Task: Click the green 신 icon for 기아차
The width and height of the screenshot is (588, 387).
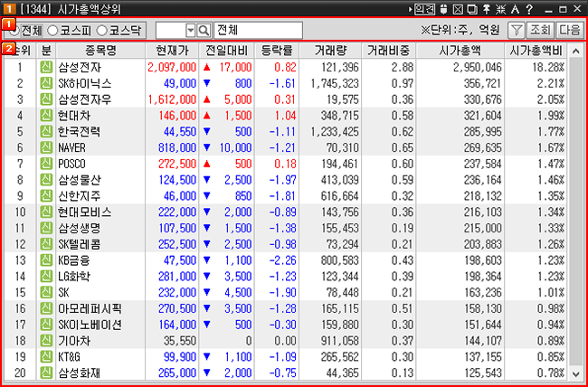Action: pos(46,341)
